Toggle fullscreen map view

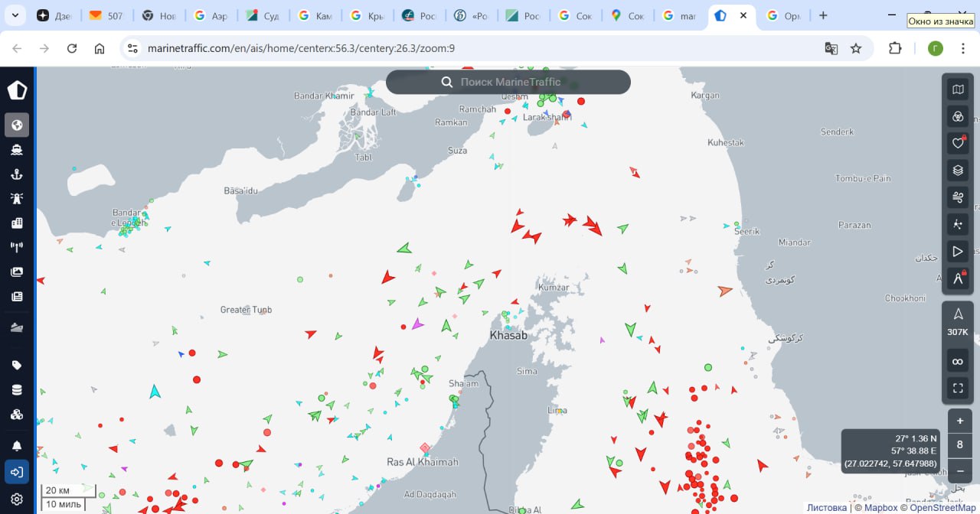pos(957,389)
